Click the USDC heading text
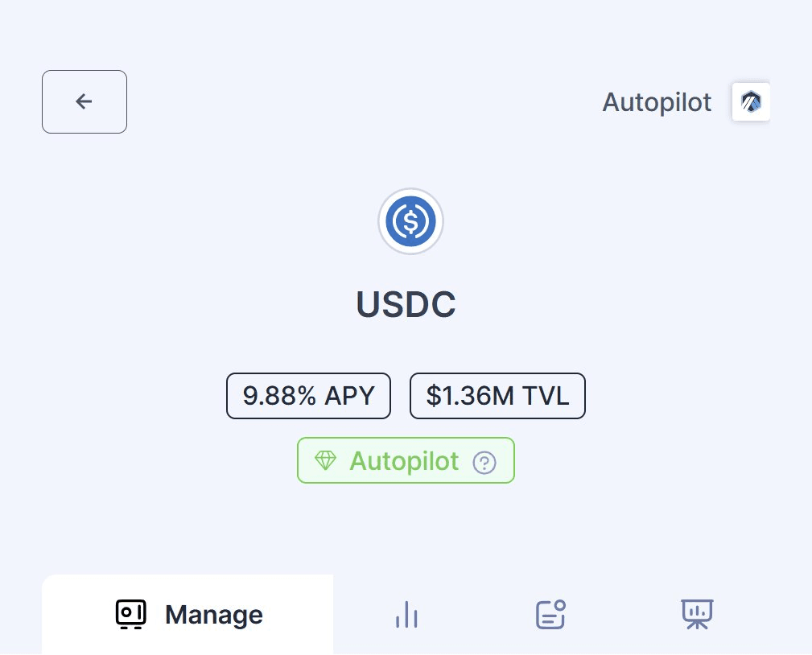The height and width of the screenshot is (655, 812). coord(406,304)
